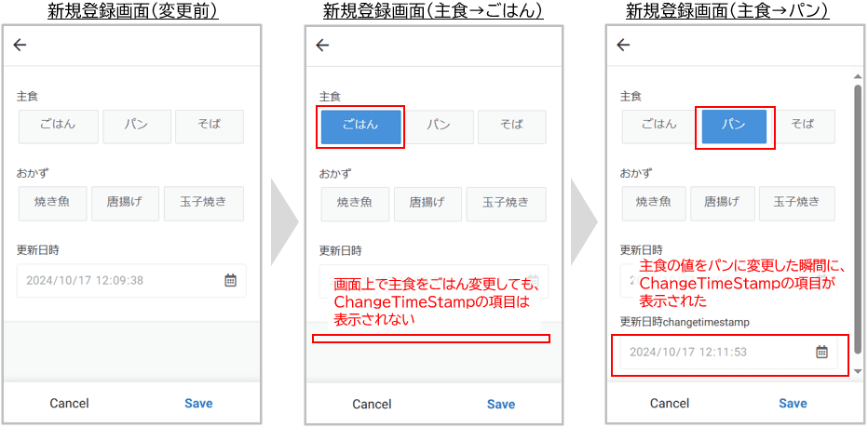This screenshot has width=868, height=427.
Task: Choose 玉子焼き in the 変更前 screen
Action: click(x=204, y=204)
